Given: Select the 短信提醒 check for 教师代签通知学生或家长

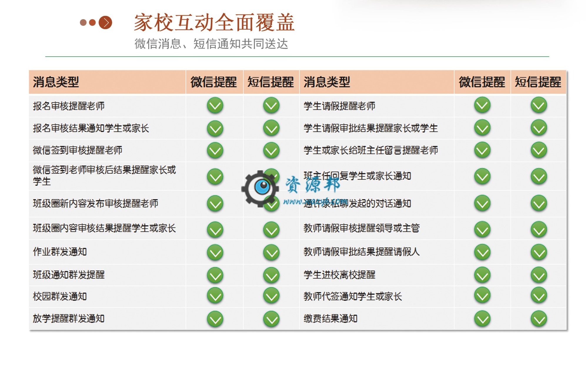Looking at the screenshot, I should (x=539, y=295).
